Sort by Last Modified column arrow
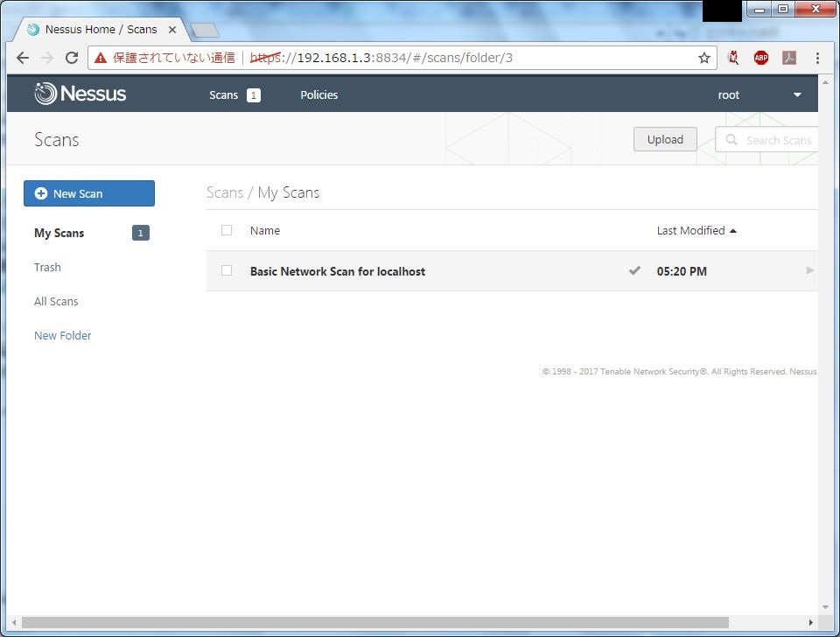 [733, 231]
